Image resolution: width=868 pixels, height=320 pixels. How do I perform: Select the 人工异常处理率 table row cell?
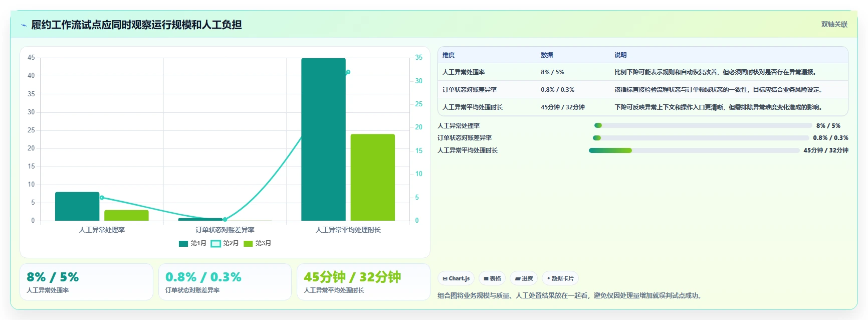[464, 72]
